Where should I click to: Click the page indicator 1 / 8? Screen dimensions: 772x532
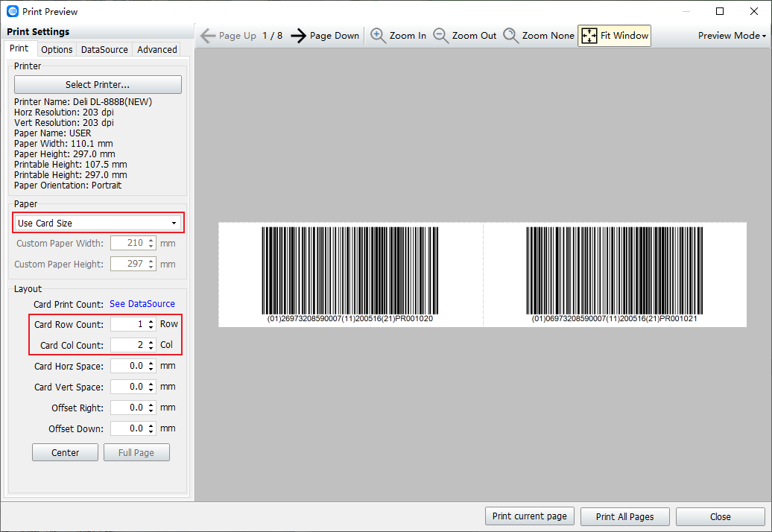click(x=272, y=36)
